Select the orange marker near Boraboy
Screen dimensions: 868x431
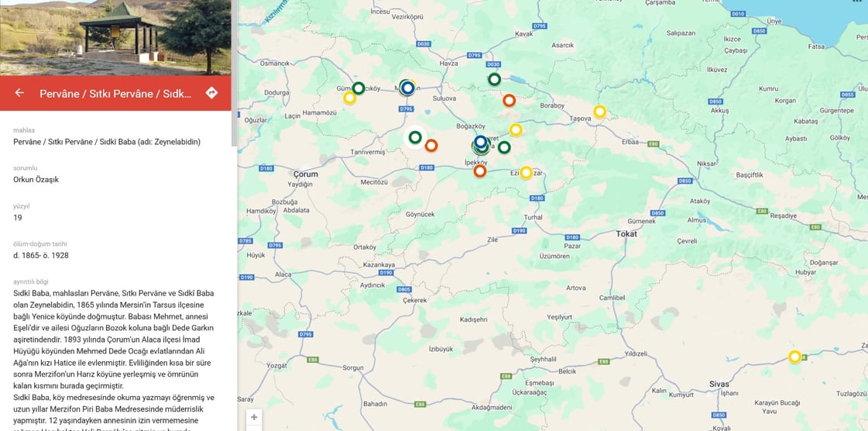[x=509, y=100]
